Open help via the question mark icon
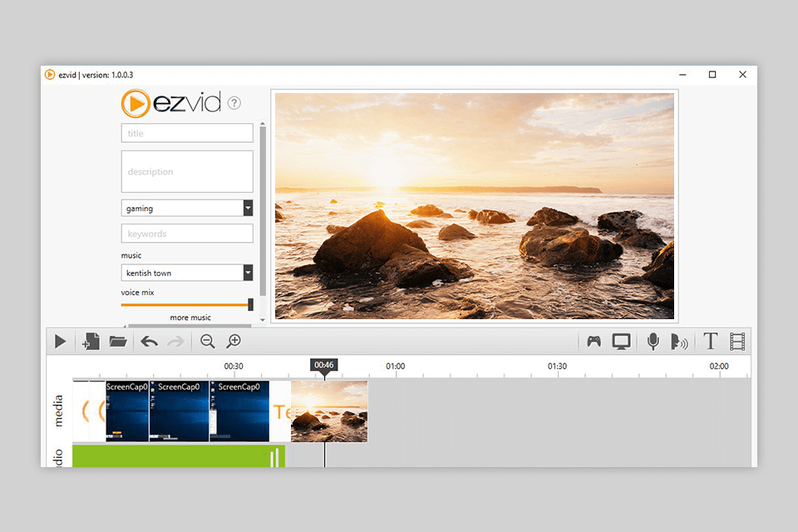798x532 pixels. (x=234, y=103)
